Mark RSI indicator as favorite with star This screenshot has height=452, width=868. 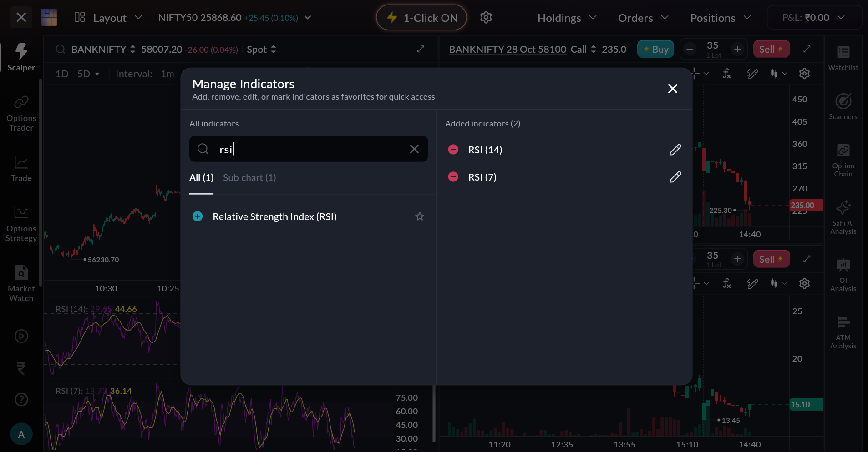(x=419, y=216)
